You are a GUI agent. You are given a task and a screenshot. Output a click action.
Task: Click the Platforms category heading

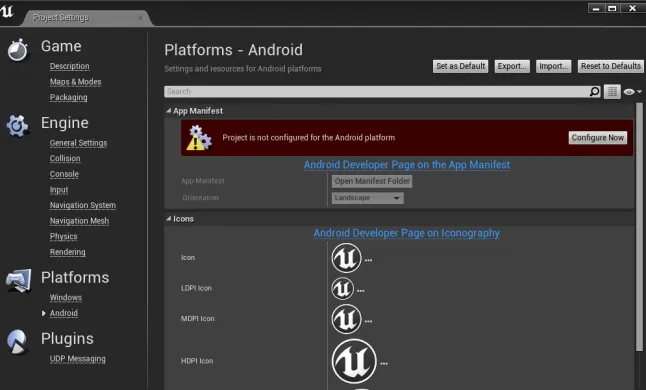(x=75, y=278)
